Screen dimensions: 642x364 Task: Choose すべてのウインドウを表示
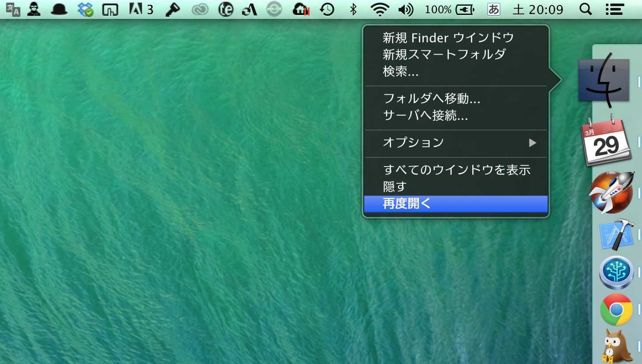coord(456,170)
